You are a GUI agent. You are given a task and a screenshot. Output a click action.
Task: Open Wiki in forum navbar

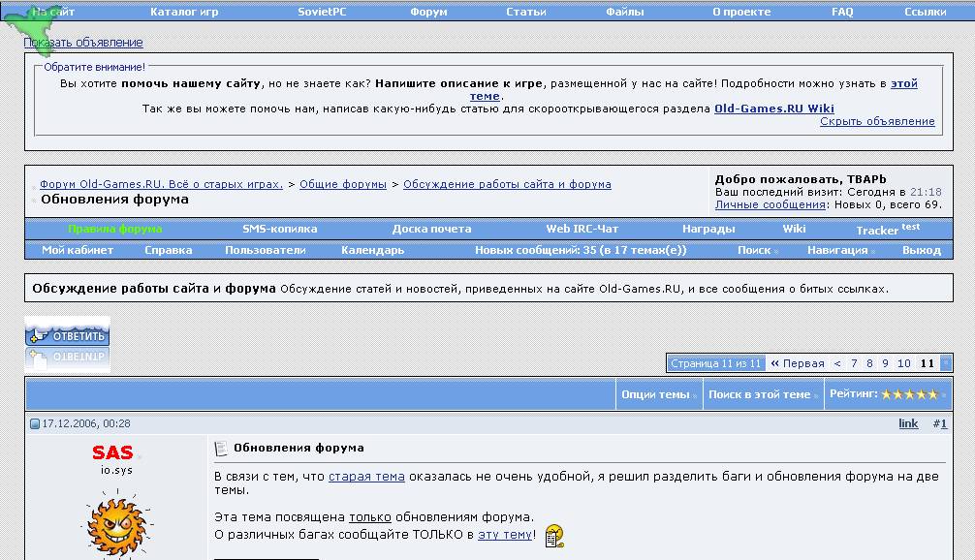tap(794, 229)
